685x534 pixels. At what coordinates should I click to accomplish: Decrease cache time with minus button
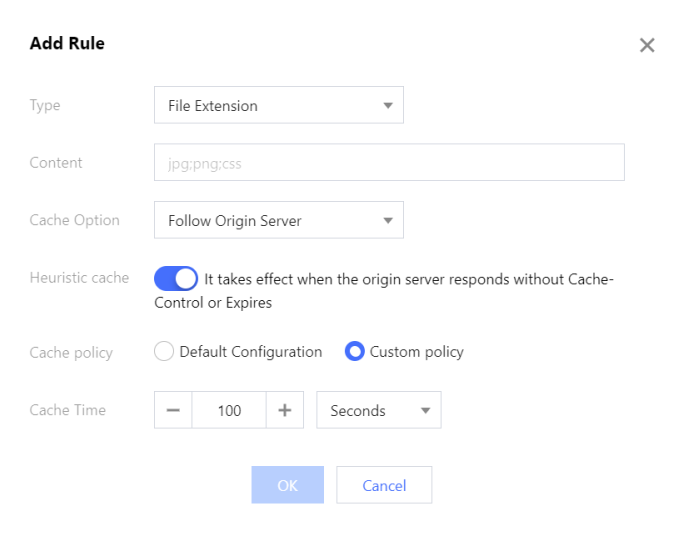click(172, 410)
